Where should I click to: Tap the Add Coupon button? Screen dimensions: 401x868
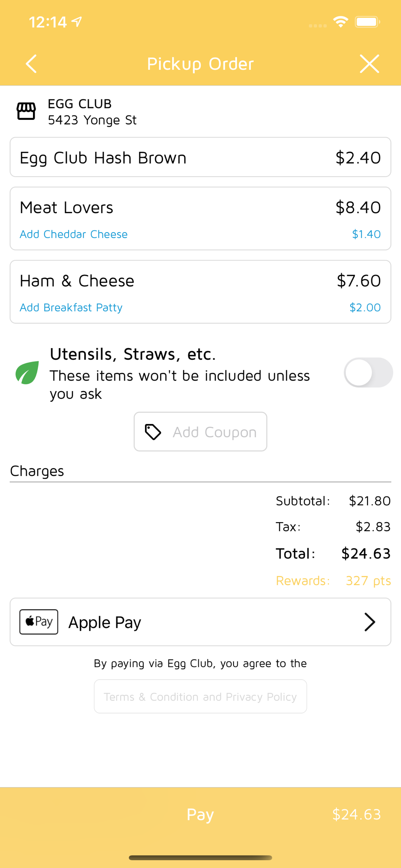(200, 431)
